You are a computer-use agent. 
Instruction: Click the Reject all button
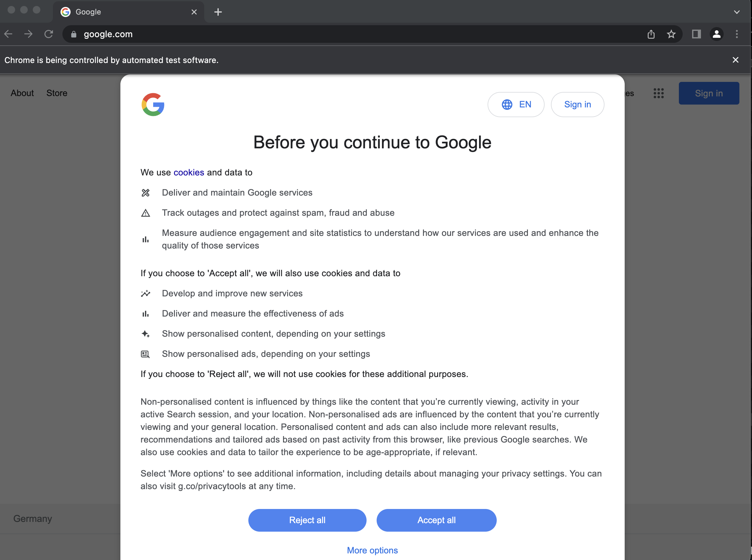[307, 520]
